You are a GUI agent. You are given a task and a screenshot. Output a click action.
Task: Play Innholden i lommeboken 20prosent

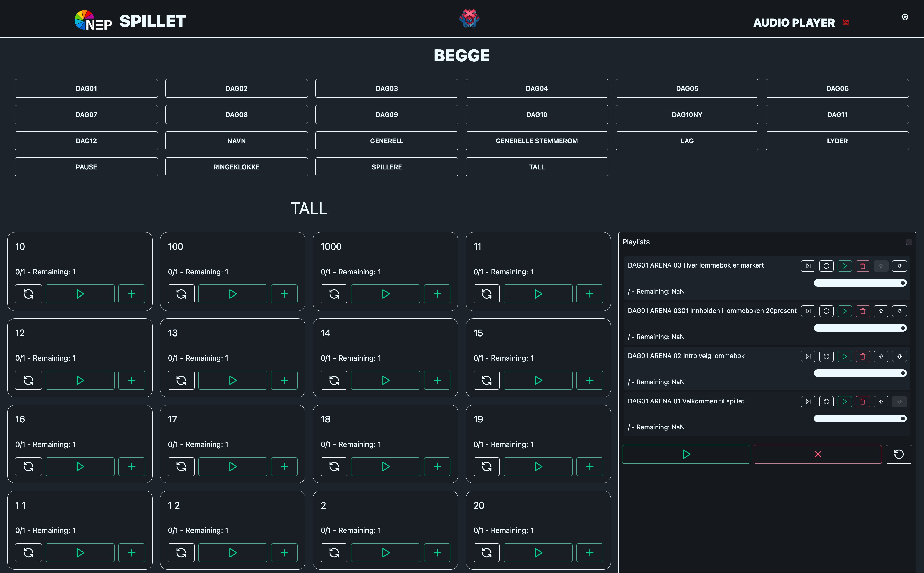tap(844, 311)
